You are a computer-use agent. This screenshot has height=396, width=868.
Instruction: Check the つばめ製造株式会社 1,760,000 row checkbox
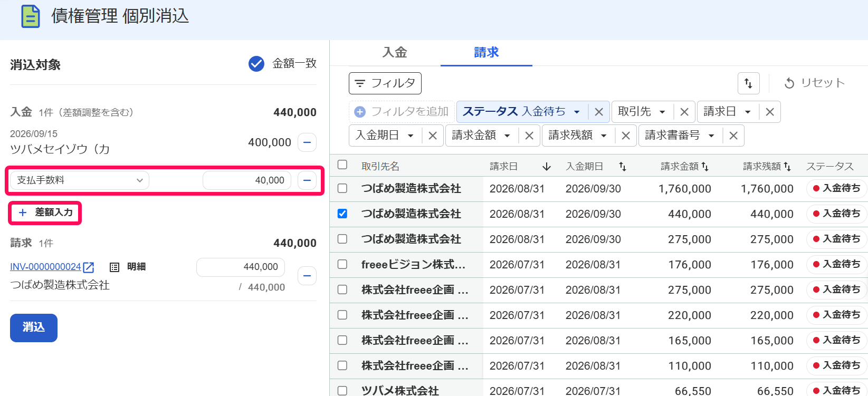point(342,188)
